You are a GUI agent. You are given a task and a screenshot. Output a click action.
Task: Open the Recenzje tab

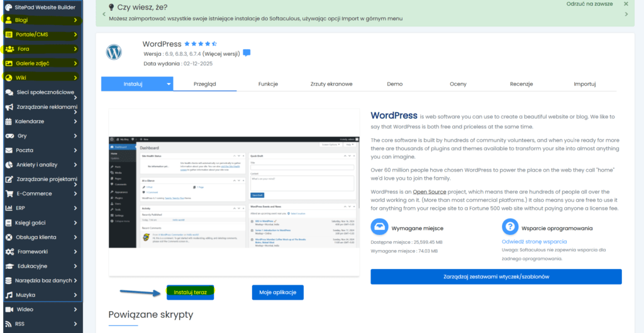coord(521,84)
